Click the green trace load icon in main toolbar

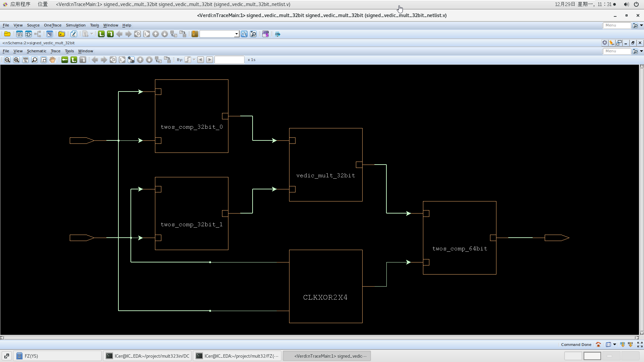pos(101,34)
